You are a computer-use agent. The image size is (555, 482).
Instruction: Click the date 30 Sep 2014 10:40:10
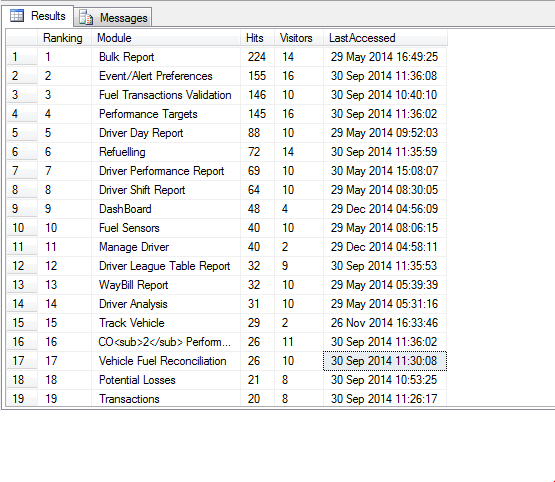(385, 95)
